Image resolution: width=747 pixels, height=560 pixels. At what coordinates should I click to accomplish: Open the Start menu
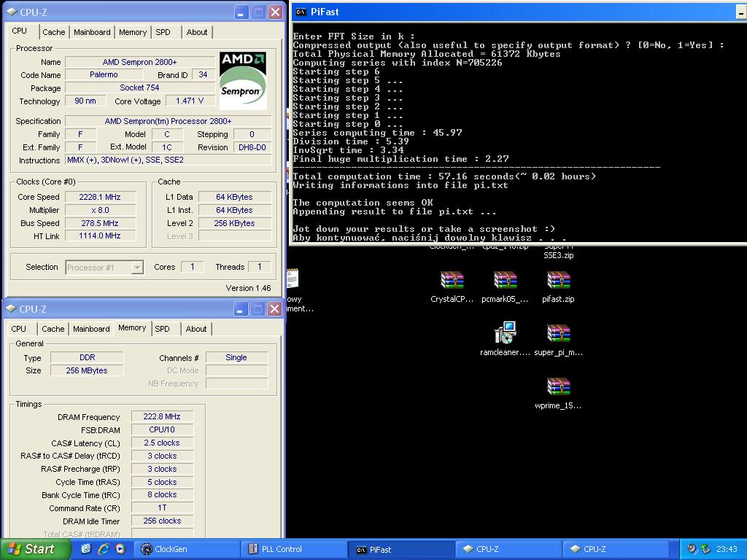pyautogui.click(x=34, y=549)
